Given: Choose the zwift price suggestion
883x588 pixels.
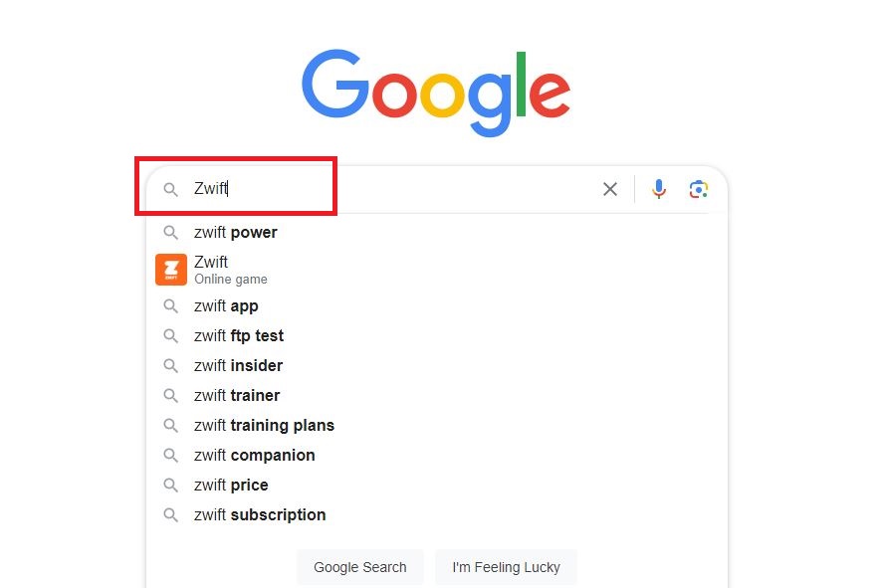Looking at the screenshot, I should [x=230, y=485].
